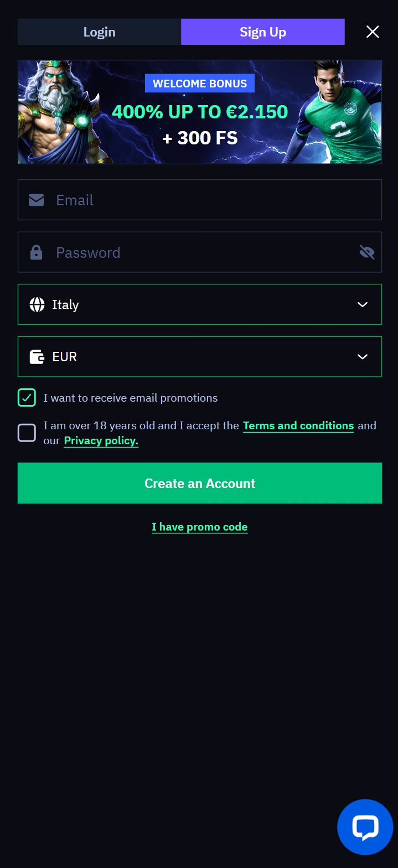The width and height of the screenshot is (398, 868).
Task: Focus the Email input field
Action: pyautogui.click(x=216, y=200)
